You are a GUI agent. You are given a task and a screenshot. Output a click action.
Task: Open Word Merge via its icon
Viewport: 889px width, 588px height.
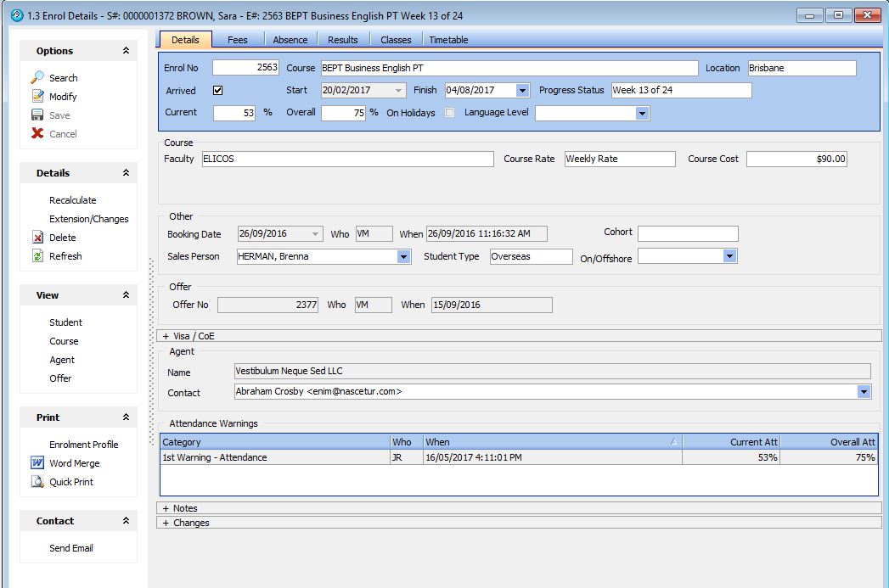pos(37,463)
